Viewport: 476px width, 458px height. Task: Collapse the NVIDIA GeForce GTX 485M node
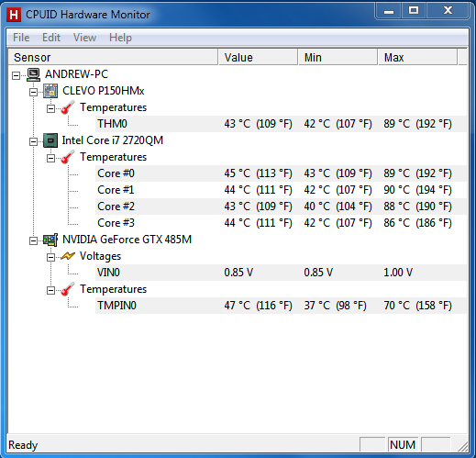(33, 240)
